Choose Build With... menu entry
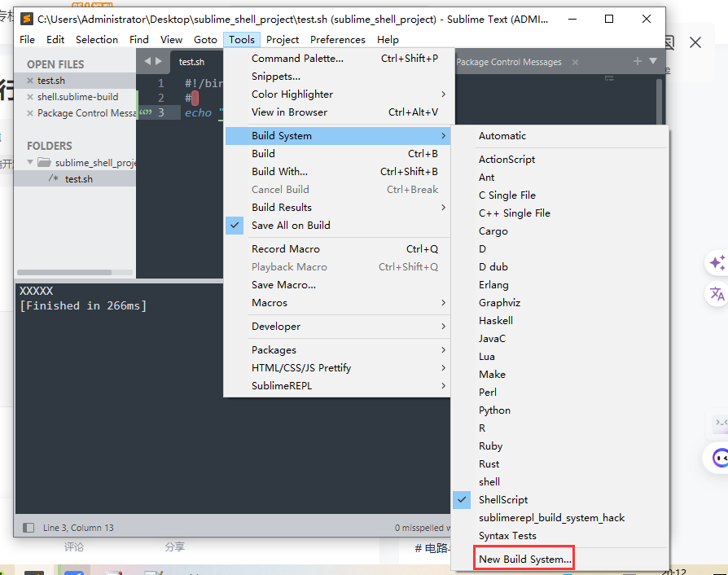Screen dimensions: 728x575 pyautogui.click(x=338, y=172)
